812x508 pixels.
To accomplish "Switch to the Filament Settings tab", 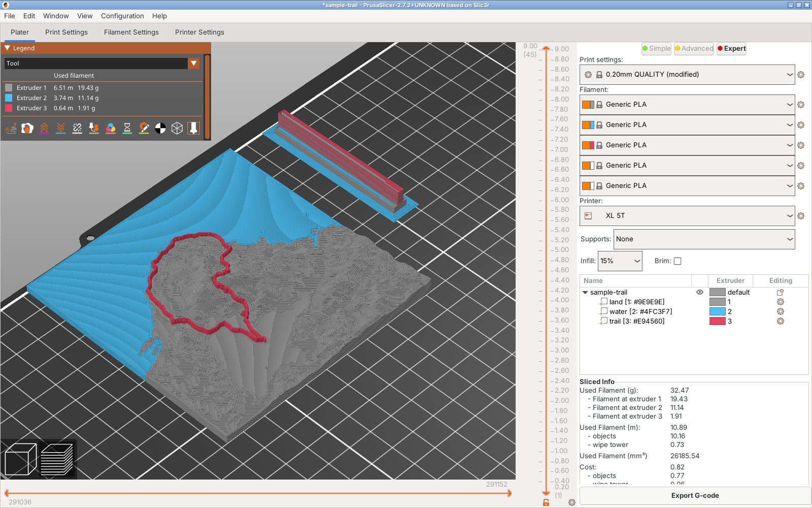I will click(x=131, y=32).
